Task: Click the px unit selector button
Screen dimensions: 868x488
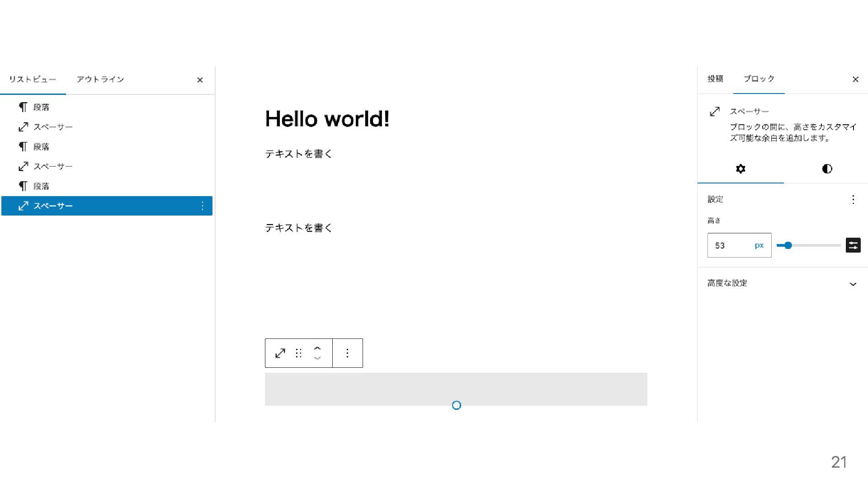Action: [759, 245]
